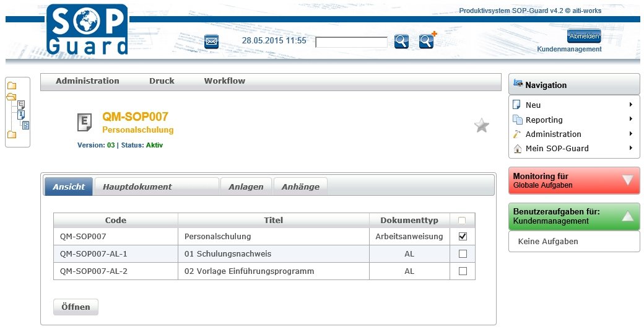The width and height of the screenshot is (644, 334).
Task: Open the Druck menu
Action: click(x=162, y=81)
